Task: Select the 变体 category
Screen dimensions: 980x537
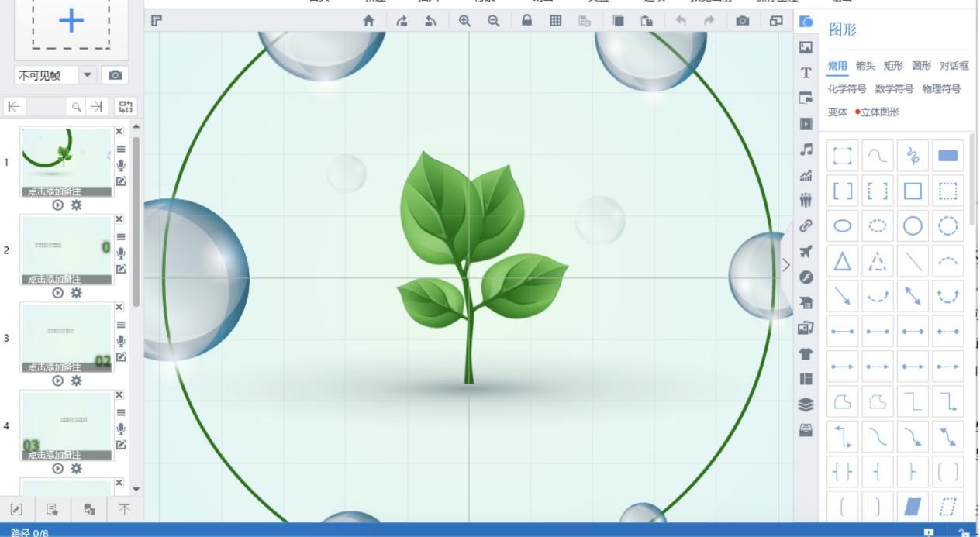Action: (x=837, y=112)
